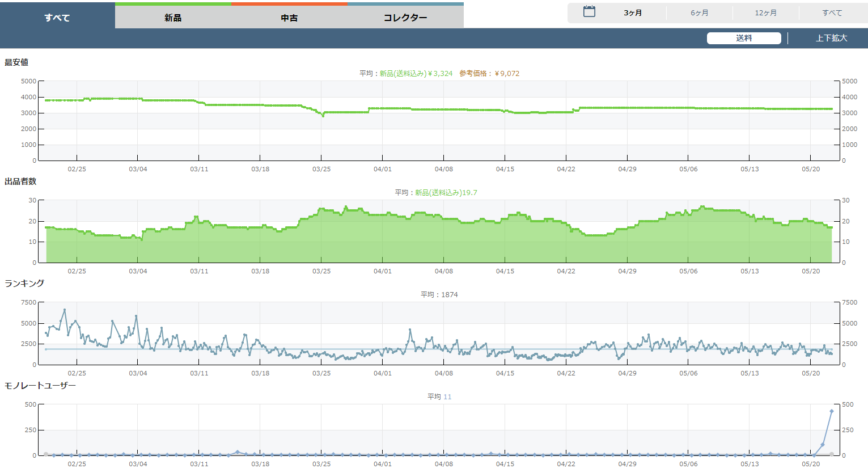This screenshot has width=868, height=473.
Task: Show all-time data with すべて period
Action: click(x=832, y=12)
